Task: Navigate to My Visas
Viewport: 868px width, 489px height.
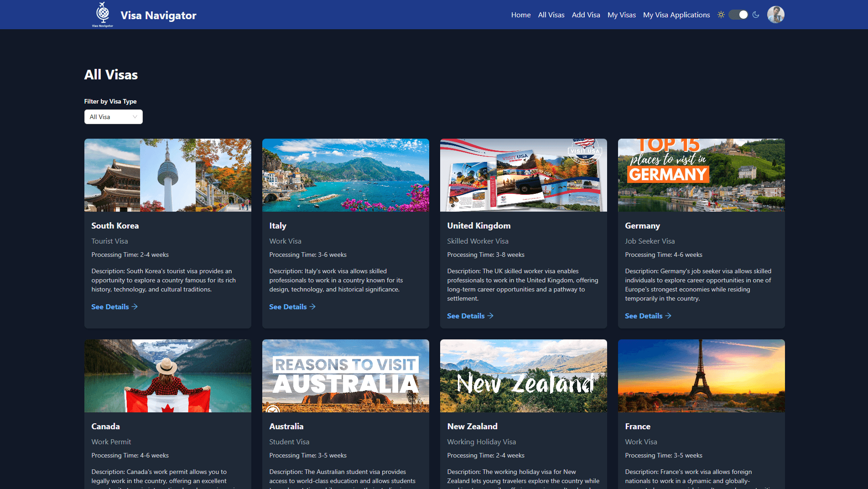Action: pyautogui.click(x=621, y=15)
